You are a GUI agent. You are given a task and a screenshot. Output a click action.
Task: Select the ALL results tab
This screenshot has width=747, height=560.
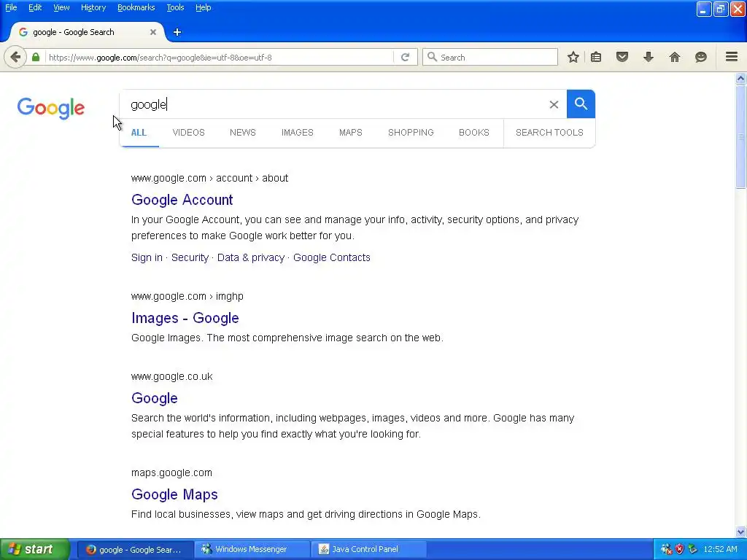139,133
